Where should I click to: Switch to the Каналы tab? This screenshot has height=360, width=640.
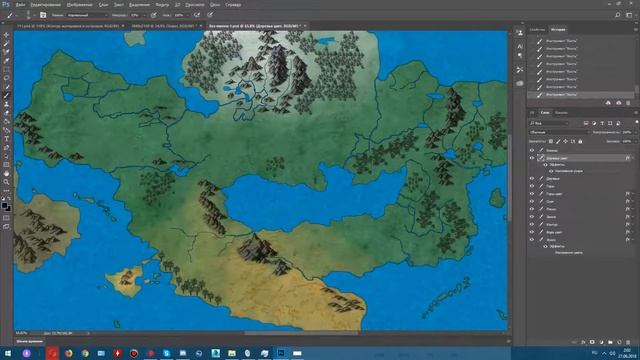[x=561, y=113]
